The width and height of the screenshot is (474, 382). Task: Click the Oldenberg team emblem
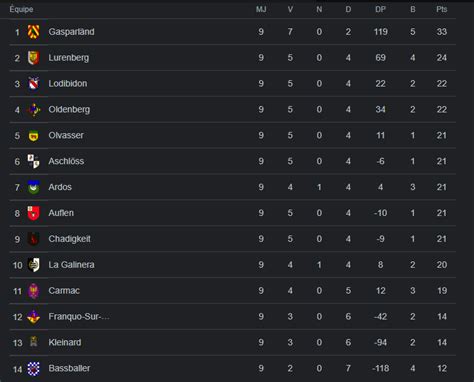pos(33,110)
